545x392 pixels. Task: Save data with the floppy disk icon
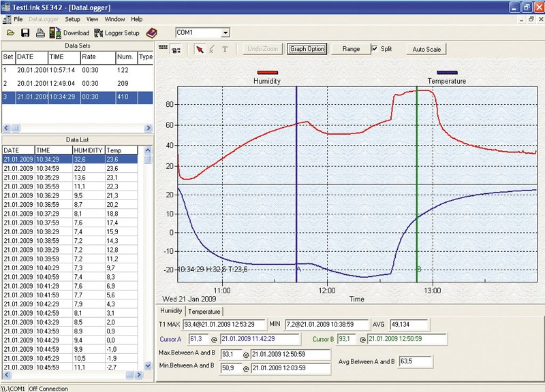click(x=25, y=33)
